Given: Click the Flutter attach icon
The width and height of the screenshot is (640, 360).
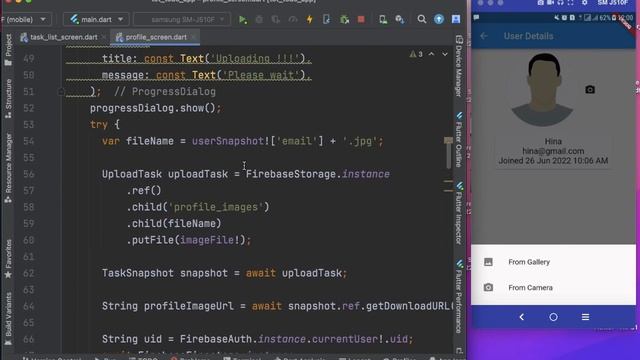Looking at the screenshot, I should point(327,20).
